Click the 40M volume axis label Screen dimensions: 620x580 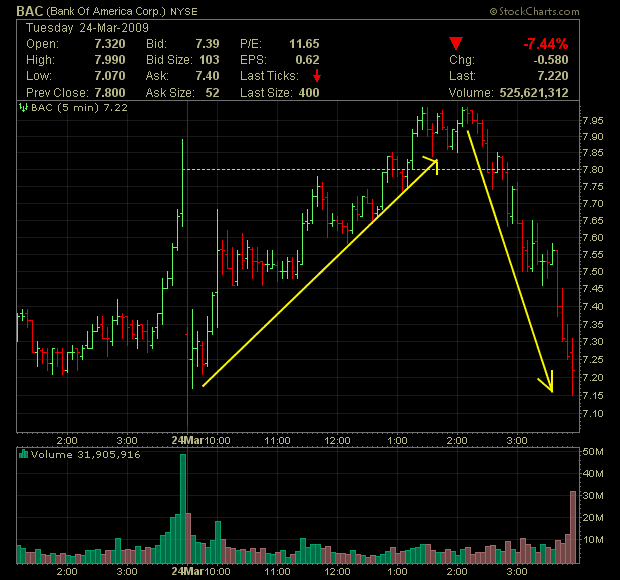(x=593, y=474)
